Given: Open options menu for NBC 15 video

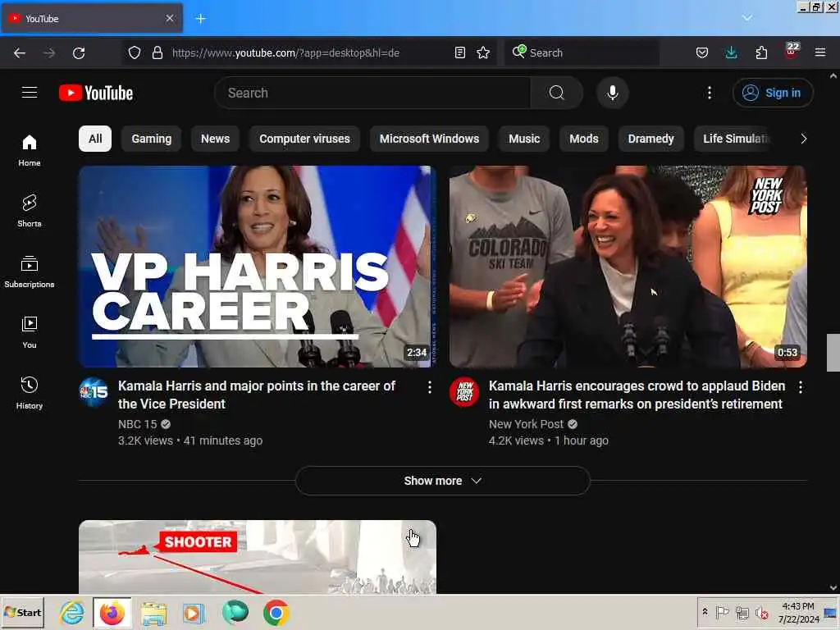Looking at the screenshot, I should (430, 387).
